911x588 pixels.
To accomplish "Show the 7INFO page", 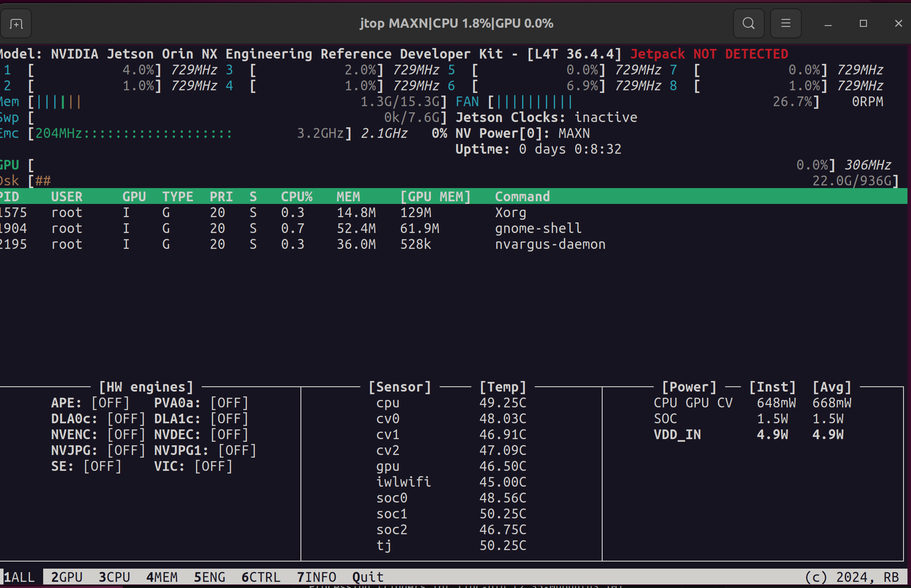I will pos(316,577).
